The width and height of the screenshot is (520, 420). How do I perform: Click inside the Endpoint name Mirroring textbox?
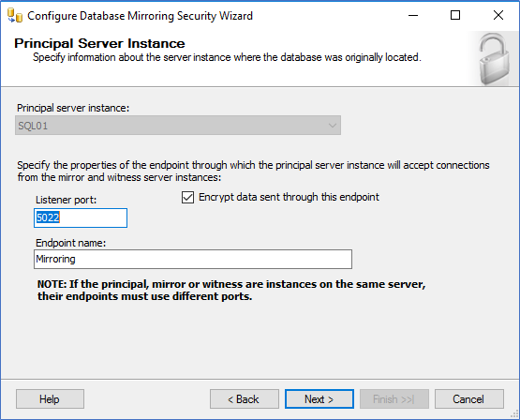point(193,259)
